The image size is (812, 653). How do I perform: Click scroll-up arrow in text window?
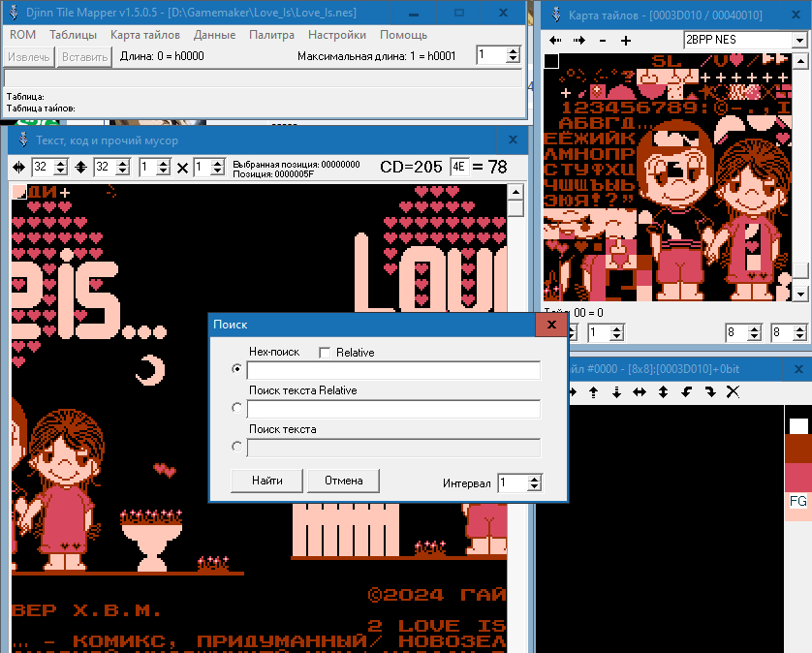(515, 192)
